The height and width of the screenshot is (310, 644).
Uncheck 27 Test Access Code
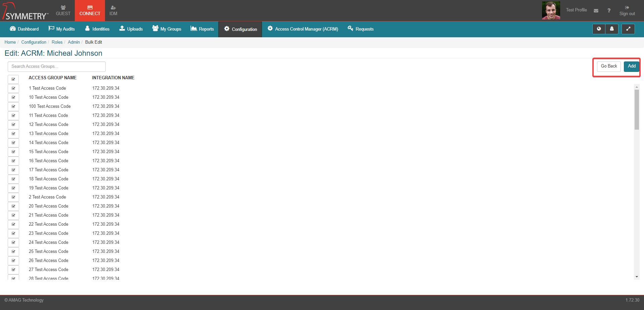pos(13,270)
